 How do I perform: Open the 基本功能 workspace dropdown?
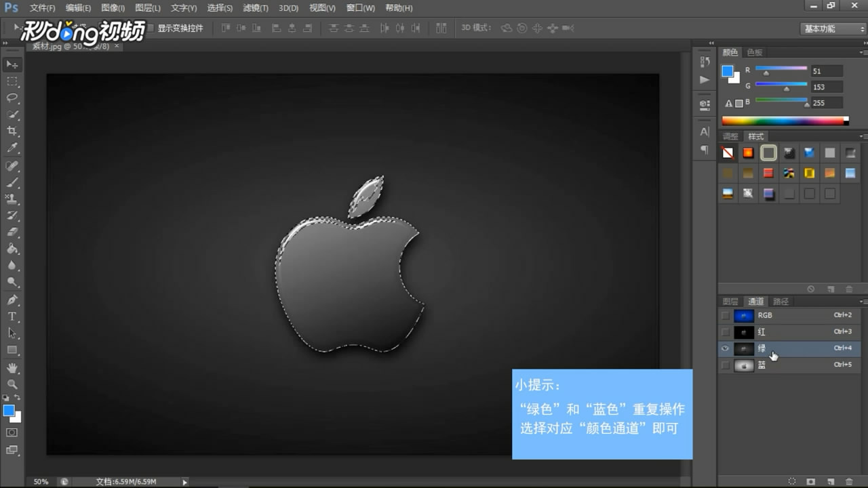click(833, 28)
